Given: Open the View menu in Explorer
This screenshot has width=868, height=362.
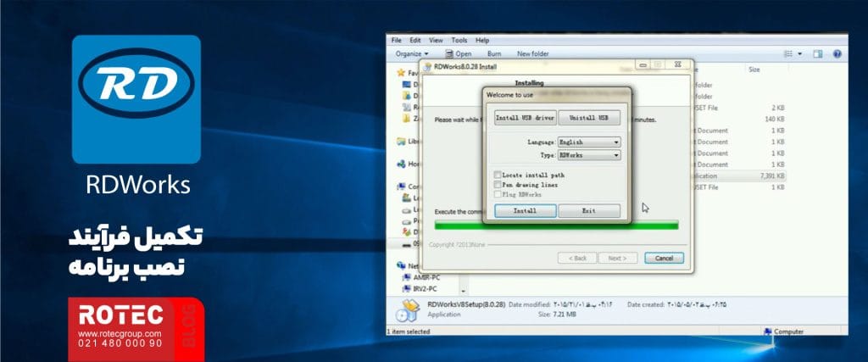Looking at the screenshot, I should point(436,41).
